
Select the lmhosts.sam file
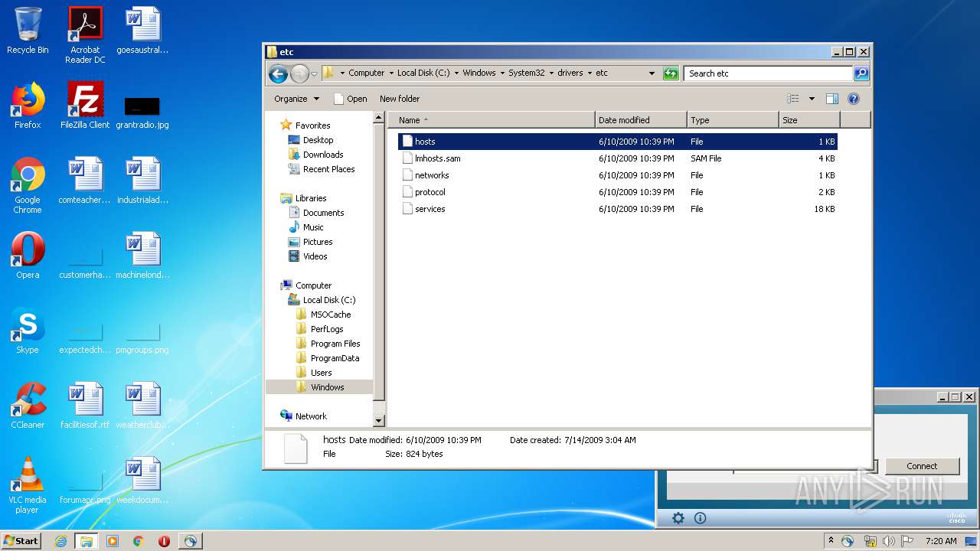click(618, 158)
